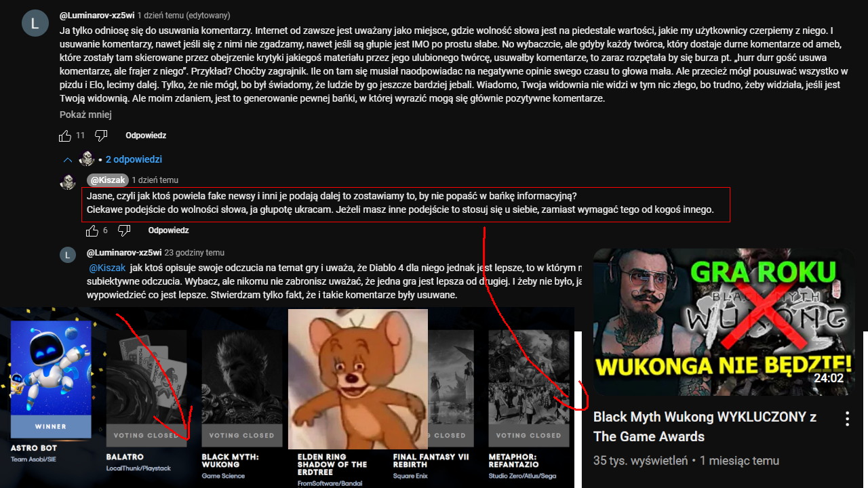The image size is (868, 488).
Task: Open the @Kiszak channel name badge
Action: click(107, 180)
